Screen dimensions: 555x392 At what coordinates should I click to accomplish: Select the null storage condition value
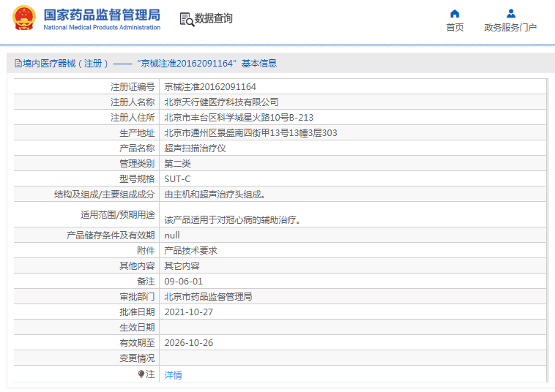point(172,235)
